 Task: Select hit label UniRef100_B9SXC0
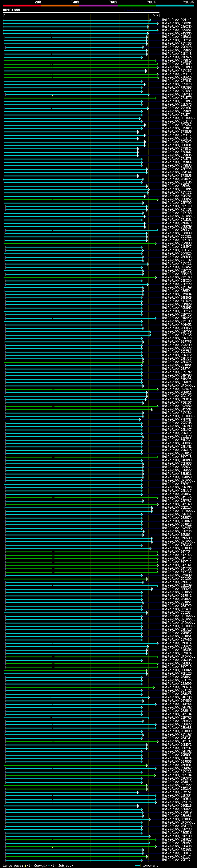(x=177, y=84)
